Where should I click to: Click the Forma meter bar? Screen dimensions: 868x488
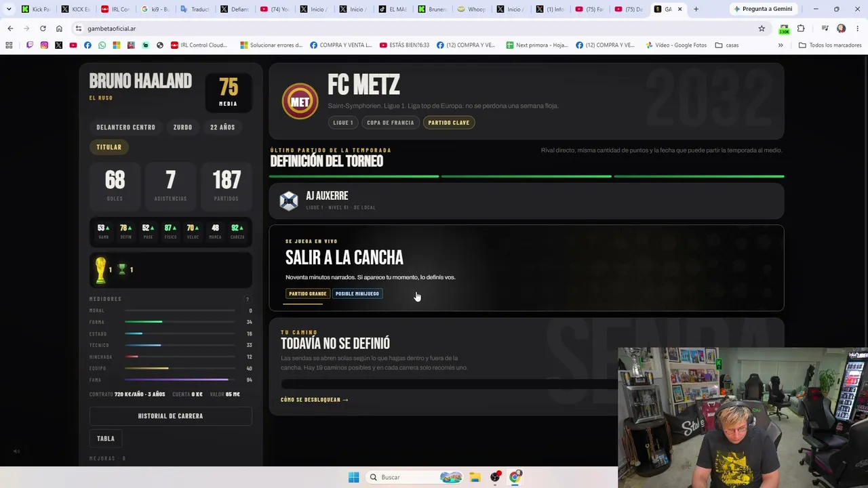(179, 322)
